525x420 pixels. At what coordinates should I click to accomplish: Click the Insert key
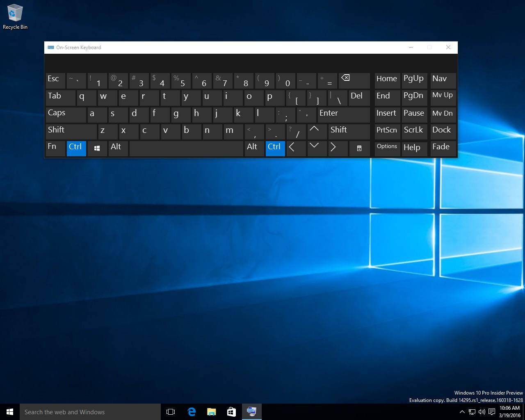[387, 115]
